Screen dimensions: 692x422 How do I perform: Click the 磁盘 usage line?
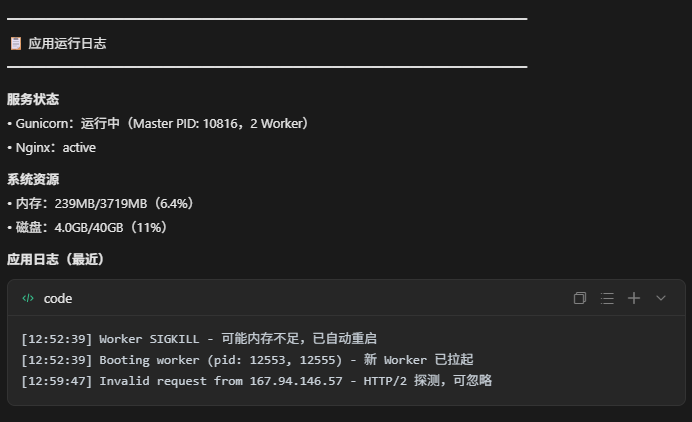pos(87,227)
